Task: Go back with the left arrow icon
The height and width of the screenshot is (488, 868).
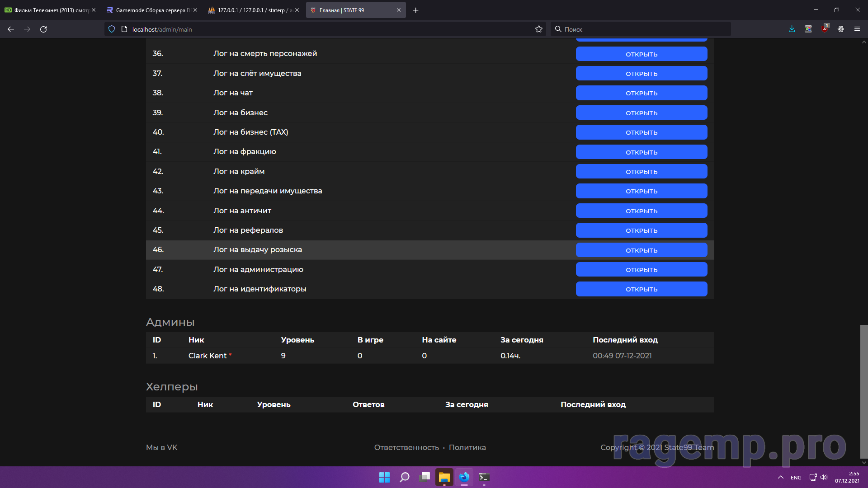Action: pos(11,29)
